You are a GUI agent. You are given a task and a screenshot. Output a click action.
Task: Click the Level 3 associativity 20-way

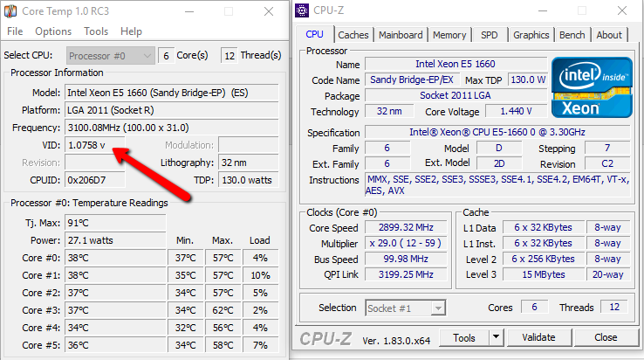click(x=608, y=274)
